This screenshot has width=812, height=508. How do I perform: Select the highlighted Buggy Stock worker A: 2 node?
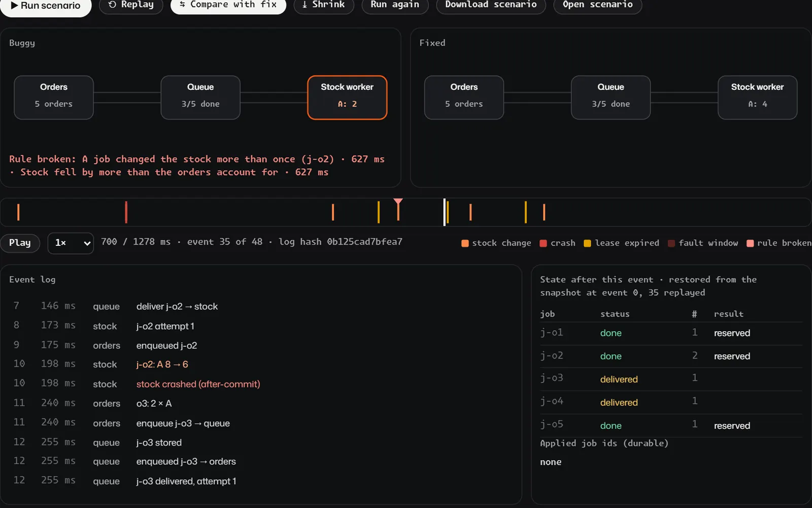pos(347,98)
